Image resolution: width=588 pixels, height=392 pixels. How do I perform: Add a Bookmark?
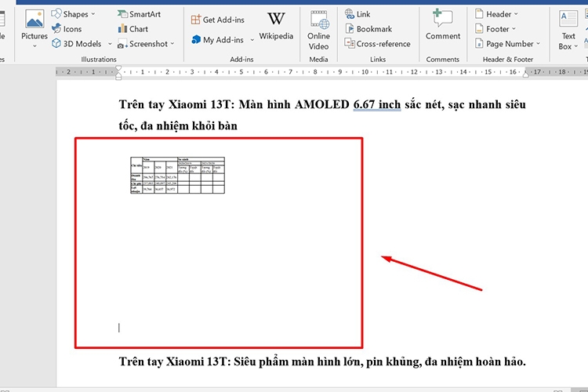click(x=368, y=29)
